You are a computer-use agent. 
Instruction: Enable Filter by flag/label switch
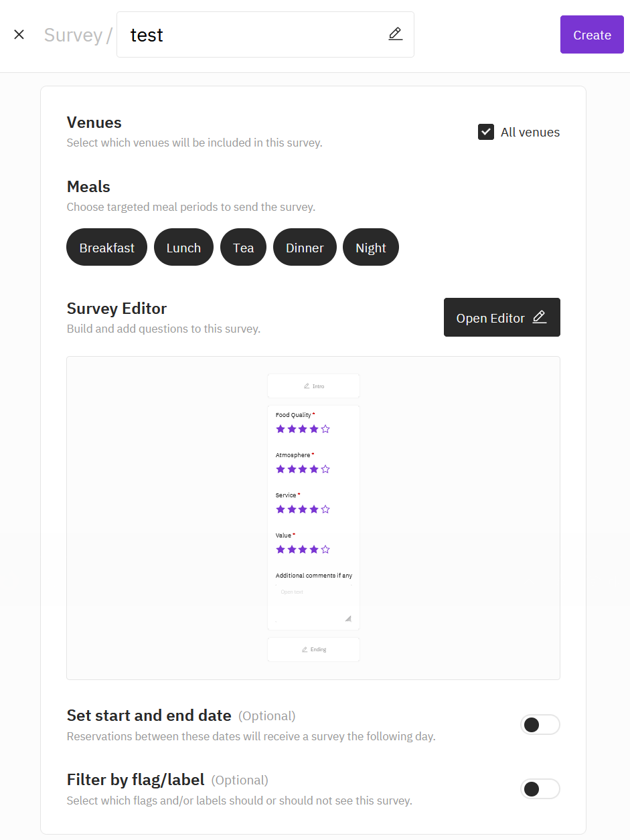[x=540, y=789]
